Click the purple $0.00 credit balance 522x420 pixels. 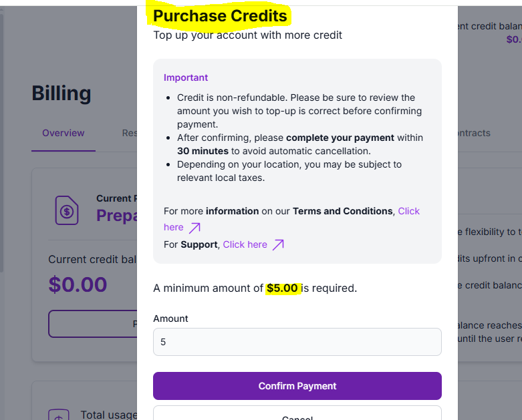pos(78,284)
